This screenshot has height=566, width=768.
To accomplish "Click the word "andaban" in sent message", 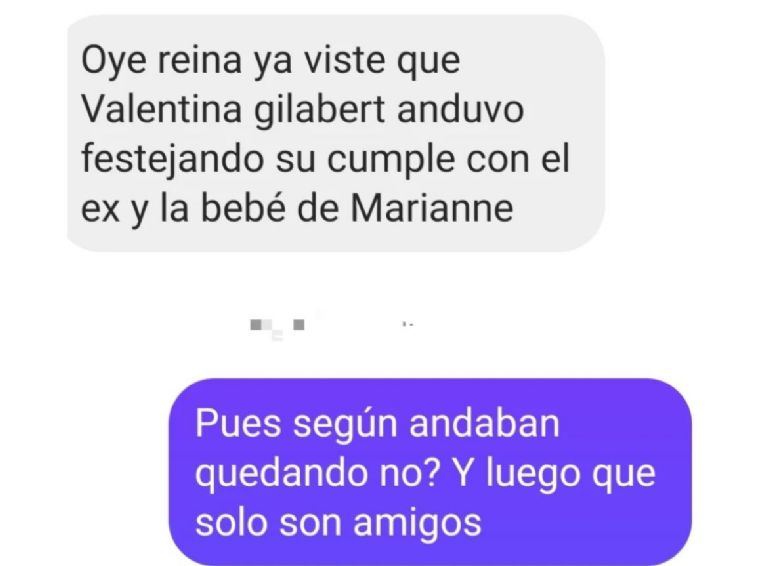I will point(484,424).
